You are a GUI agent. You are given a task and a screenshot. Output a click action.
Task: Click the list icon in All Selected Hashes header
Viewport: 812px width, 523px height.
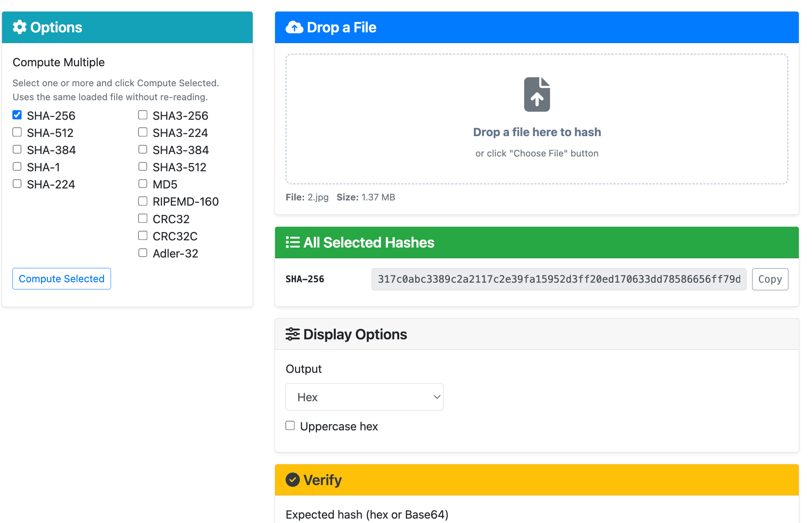pyautogui.click(x=293, y=242)
